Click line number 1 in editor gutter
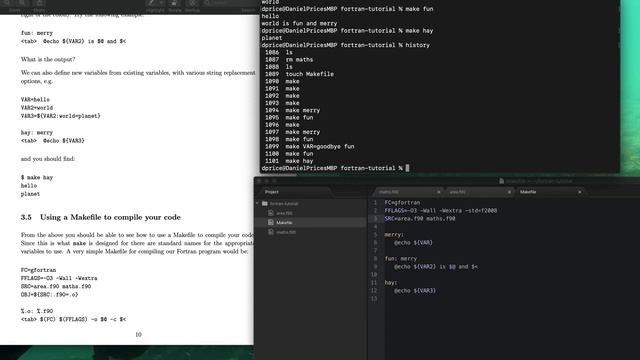This screenshot has width=640, height=360. point(375,202)
